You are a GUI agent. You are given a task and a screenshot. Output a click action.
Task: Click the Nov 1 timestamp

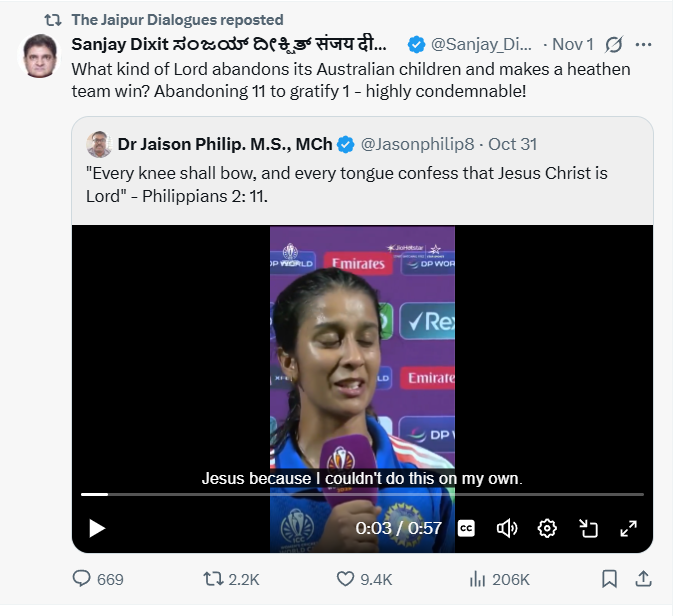coord(573,44)
